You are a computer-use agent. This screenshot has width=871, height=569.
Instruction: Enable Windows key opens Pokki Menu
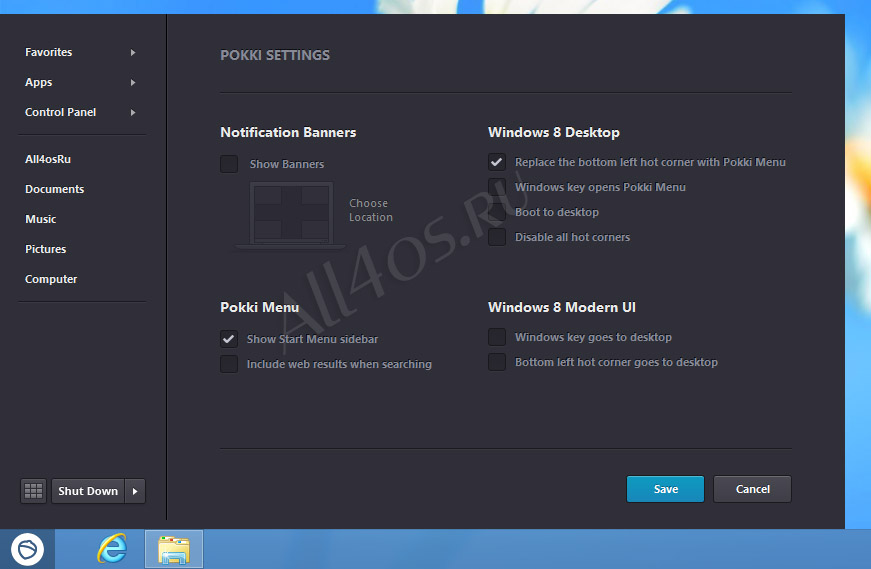(x=497, y=187)
